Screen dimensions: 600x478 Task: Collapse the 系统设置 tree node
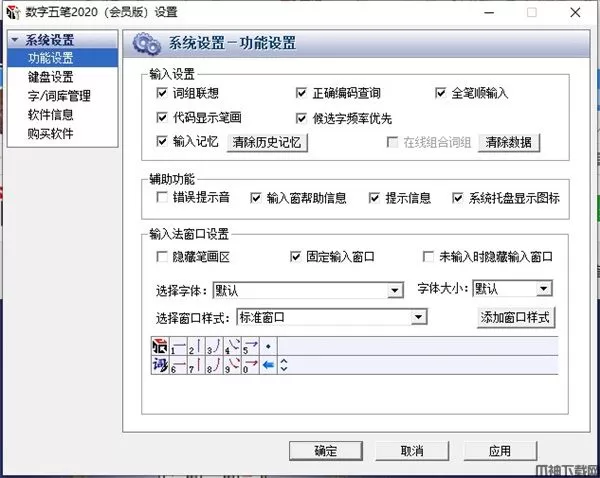[15, 40]
